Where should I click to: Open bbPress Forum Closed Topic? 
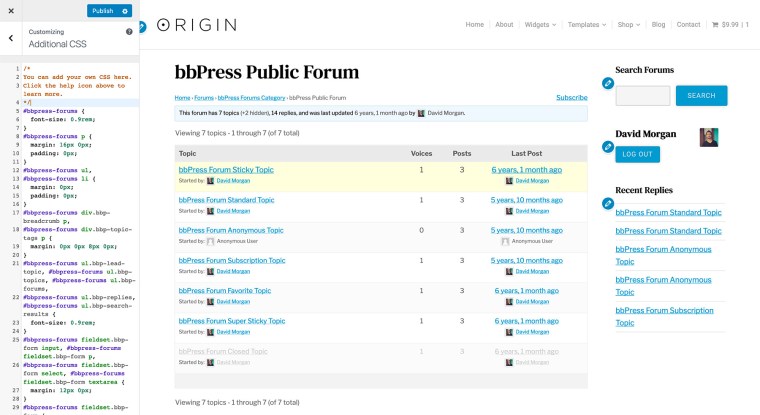click(x=223, y=351)
